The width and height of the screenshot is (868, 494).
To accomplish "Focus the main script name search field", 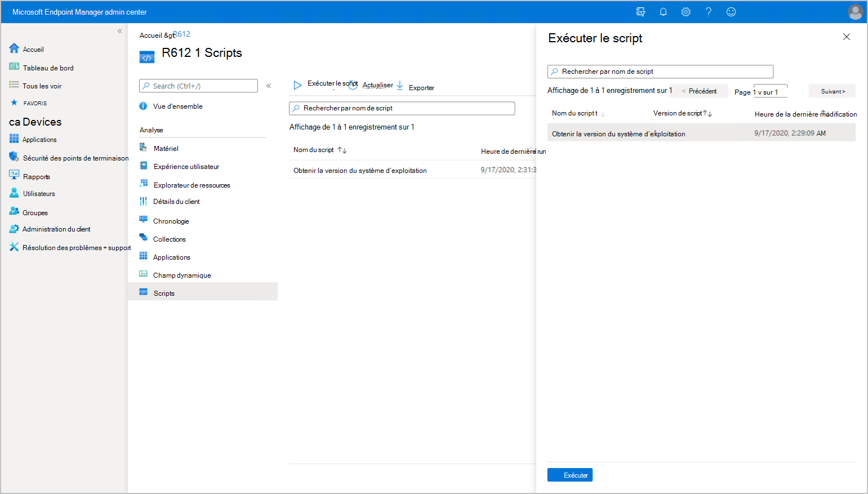I will click(402, 108).
